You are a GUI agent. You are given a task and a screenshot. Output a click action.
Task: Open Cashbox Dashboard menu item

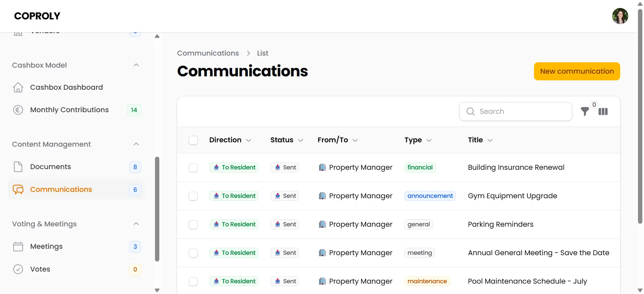pos(77,87)
